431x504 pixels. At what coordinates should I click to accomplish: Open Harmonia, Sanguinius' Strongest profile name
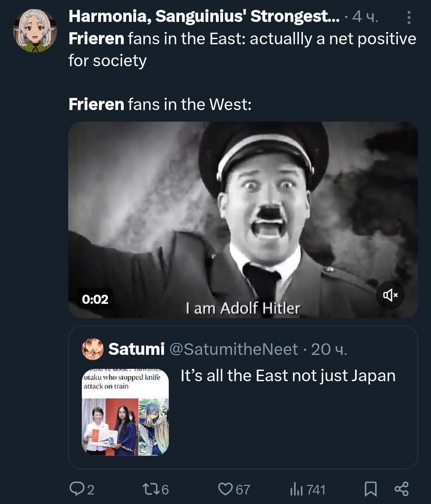click(x=204, y=17)
